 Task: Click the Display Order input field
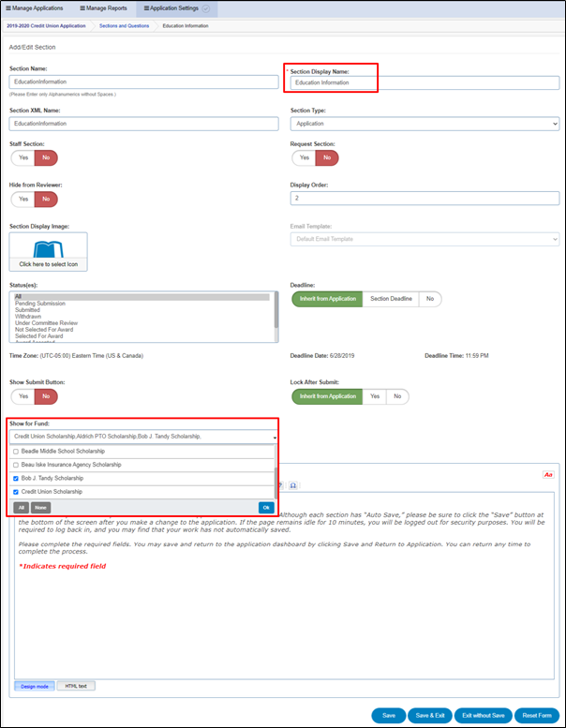pyautogui.click(x=424, y=199)
